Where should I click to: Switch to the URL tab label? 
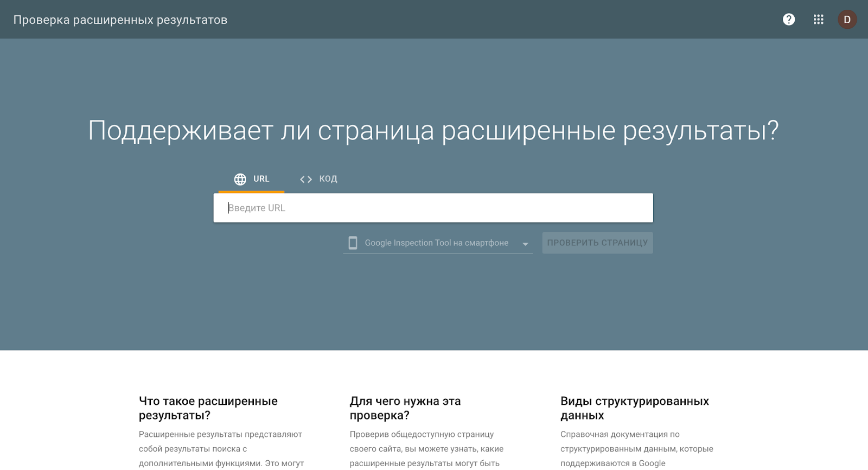click(261, 179)
